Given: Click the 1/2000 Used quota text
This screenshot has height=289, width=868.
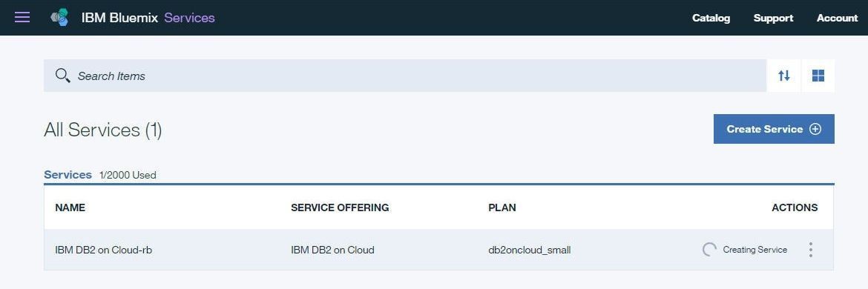Looking at the screenshot, I should tap(128, 175).
